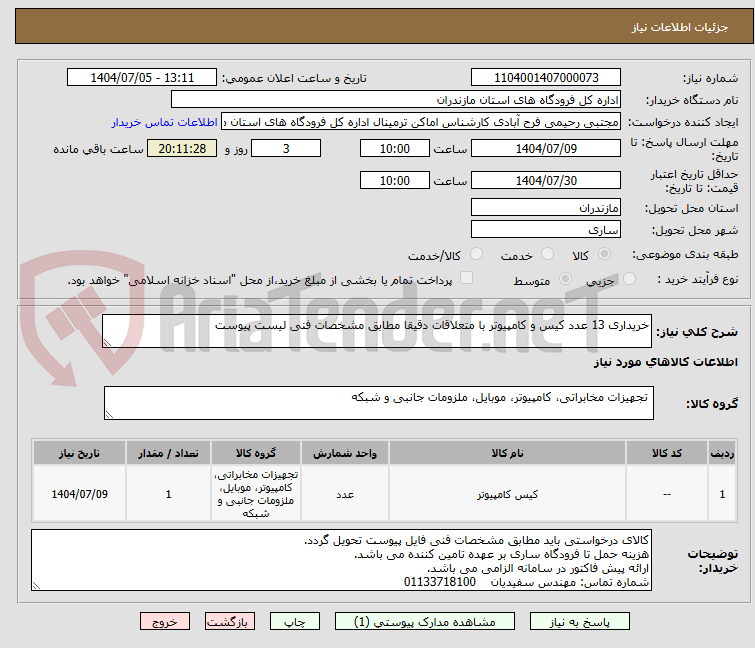Click the توضیحات خریدار notes textbox
Image resolution: width=755 pixels, height=648 pixels.
click(x=341, y=560)
